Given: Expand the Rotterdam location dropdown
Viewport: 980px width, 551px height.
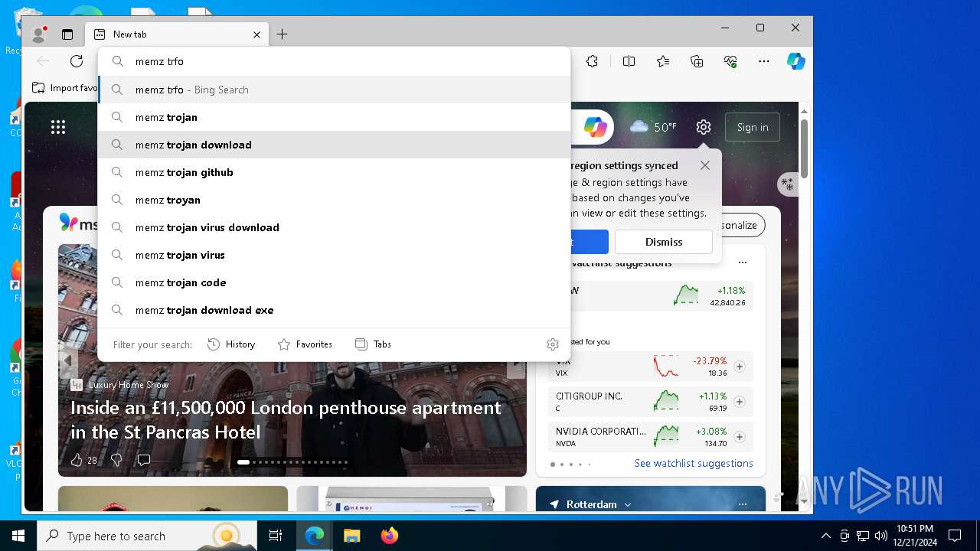Looking at the screenshot, I should [628, 505].
